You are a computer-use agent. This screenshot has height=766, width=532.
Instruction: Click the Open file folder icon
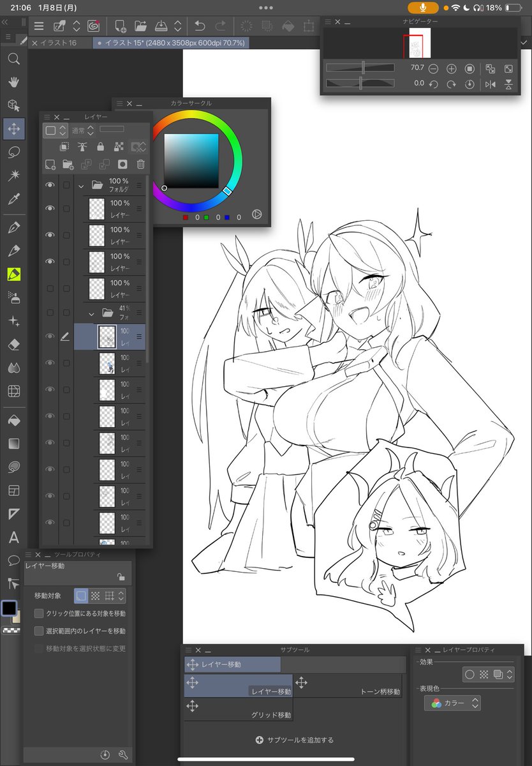point(141,26)
